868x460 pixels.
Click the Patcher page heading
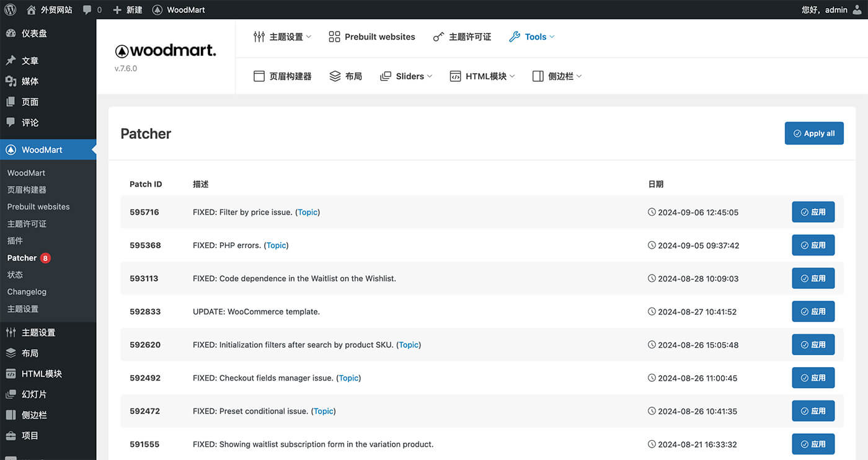tap(146, 134)
